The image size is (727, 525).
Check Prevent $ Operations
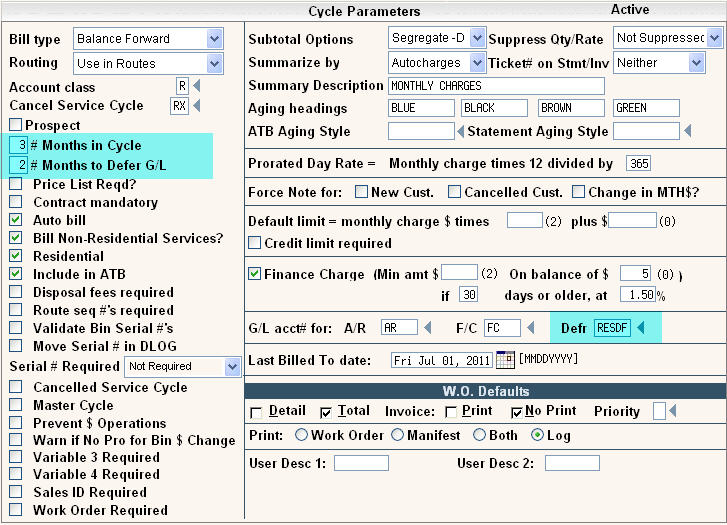point(15,423)
